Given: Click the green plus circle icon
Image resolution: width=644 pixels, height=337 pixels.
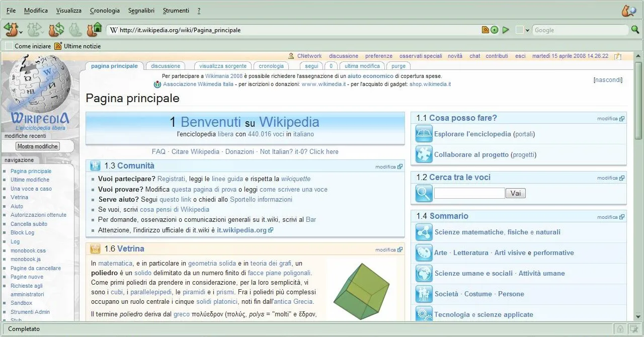Looking at the screenshot, I should (495, 30).
